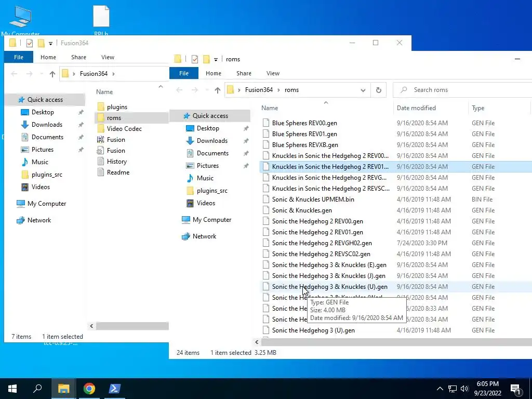The width and height of the screenshot is (532, 399).
Task: Click chevron after Fusion364 in Fusion364 address bar
Action: (113, 74)
